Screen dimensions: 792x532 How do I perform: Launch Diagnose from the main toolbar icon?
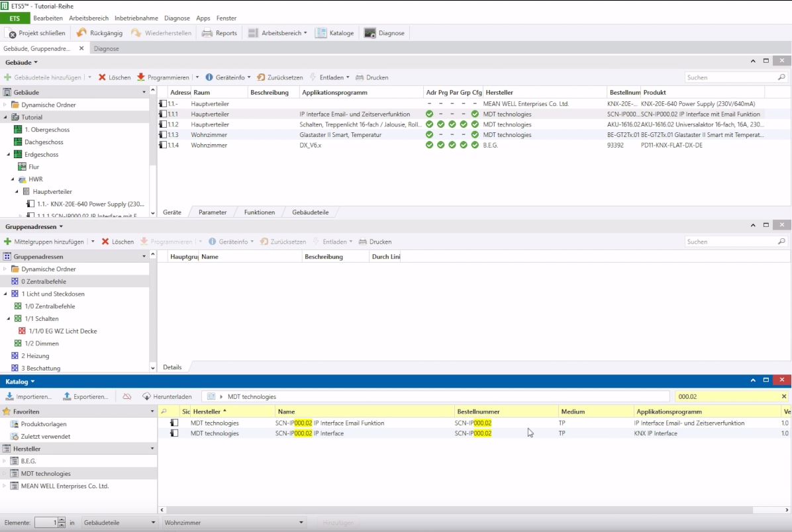370,33
